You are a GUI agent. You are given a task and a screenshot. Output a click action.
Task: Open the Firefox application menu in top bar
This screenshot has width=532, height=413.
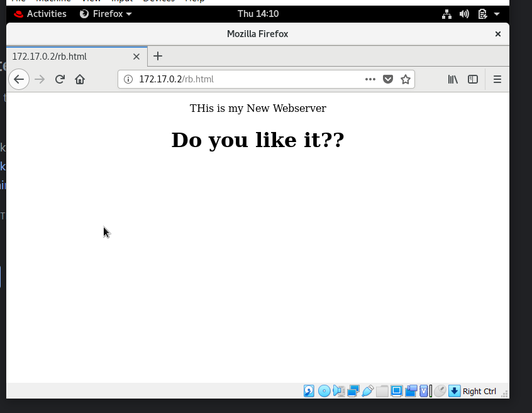click(106, 14)
